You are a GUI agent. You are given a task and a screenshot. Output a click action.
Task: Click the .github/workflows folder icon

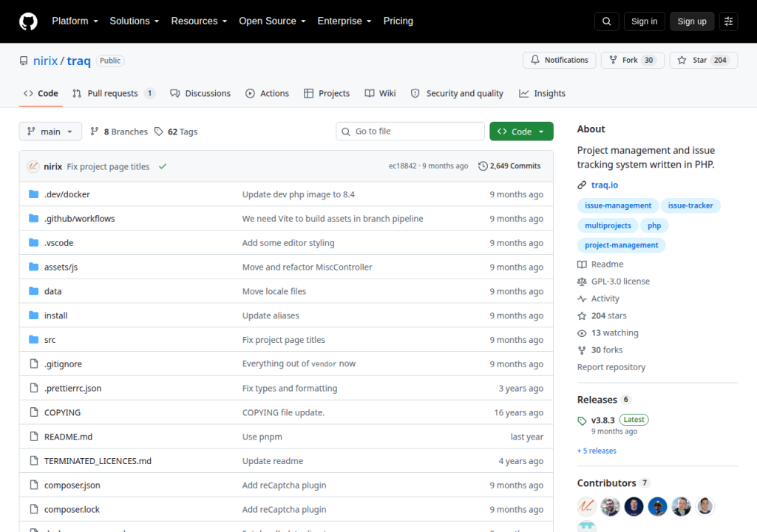[x=34, y=218]
